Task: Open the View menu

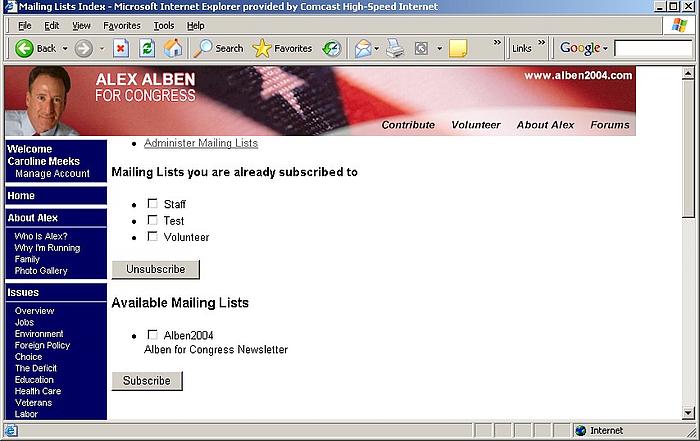Action: 81,25
